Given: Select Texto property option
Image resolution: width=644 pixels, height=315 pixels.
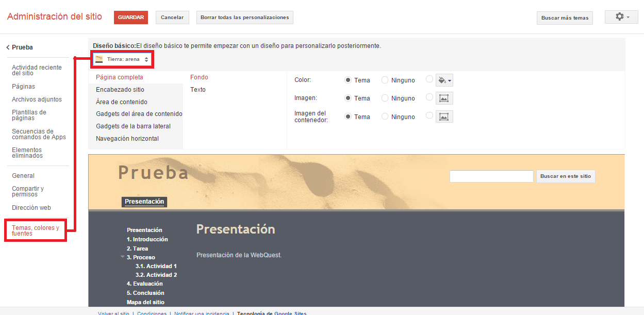Looking at the screenshot, I should pos(198,90).
